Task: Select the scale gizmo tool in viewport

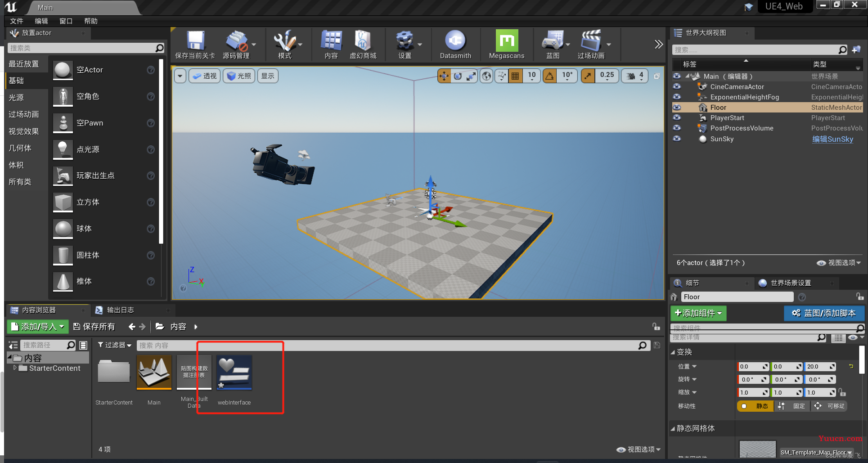Action: 471,76
